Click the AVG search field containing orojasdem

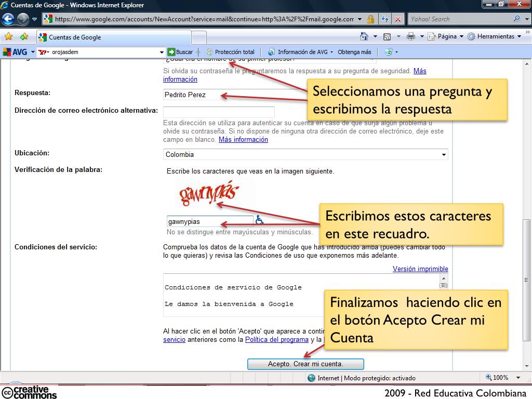click(104, 52)
